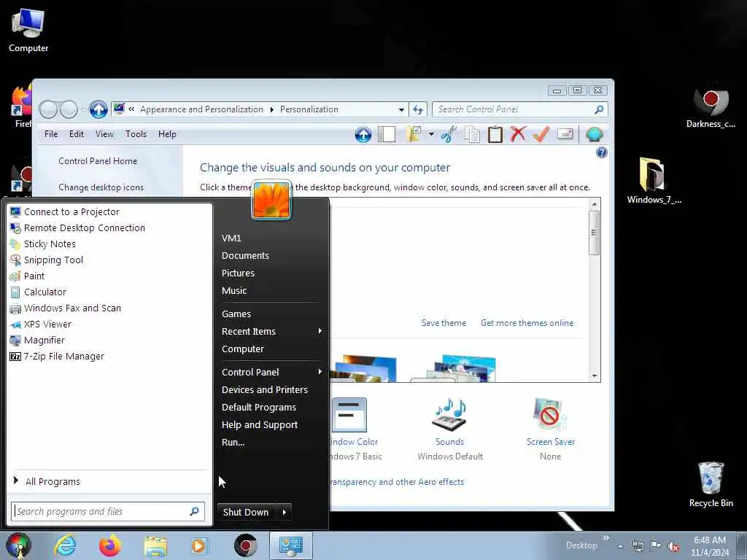Open the File menu
Viewport: 747px width, 560px height.
coord(51,134)
